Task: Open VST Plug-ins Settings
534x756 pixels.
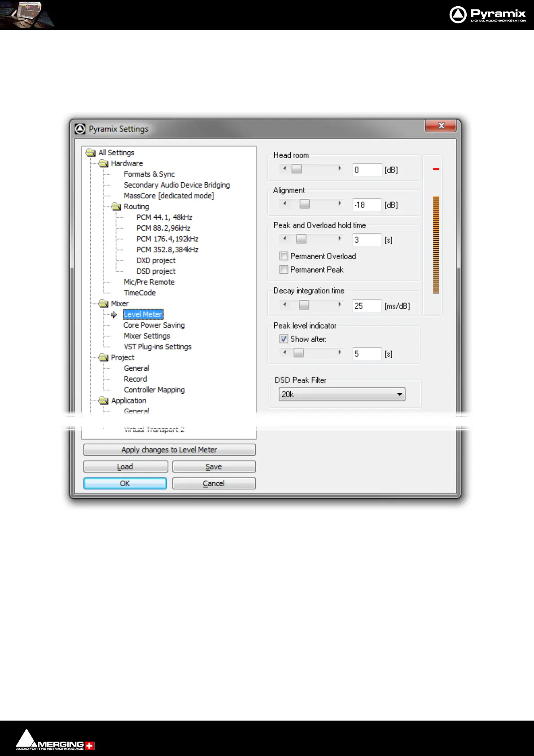Action: point(158,347)
